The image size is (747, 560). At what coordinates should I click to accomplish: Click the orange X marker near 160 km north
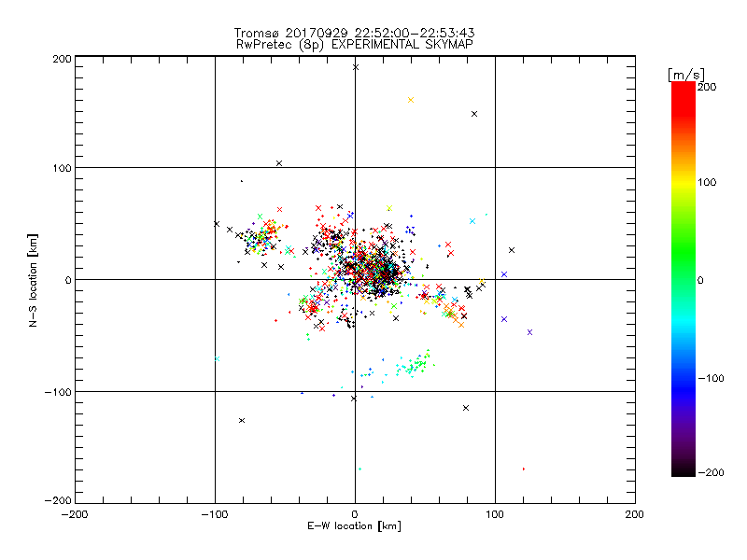(x=411, y=100)
